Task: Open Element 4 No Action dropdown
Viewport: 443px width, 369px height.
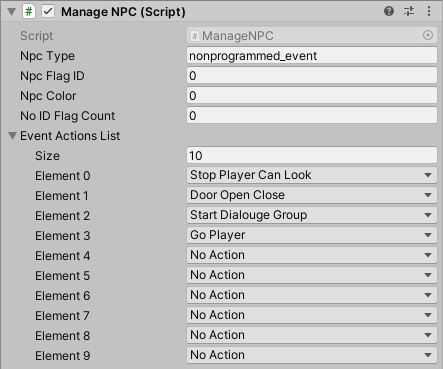Action: pyautogui.click(x=312, y=255)
